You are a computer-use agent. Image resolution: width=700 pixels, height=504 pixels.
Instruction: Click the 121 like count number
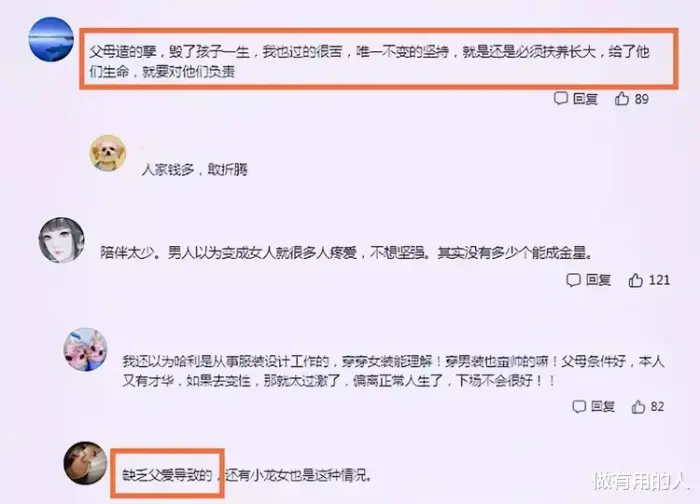pos(659,280)
